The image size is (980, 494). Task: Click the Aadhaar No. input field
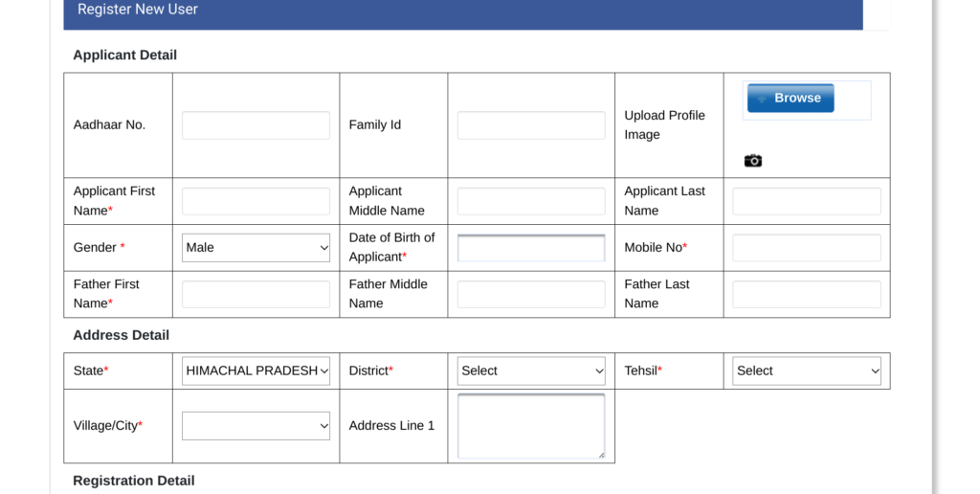coord(256,125)
